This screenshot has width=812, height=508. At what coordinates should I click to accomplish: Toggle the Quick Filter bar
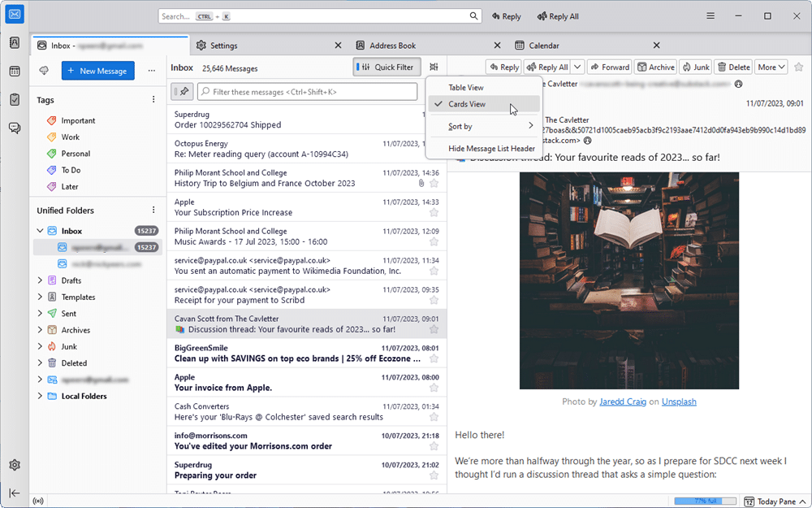click(387, 67)
